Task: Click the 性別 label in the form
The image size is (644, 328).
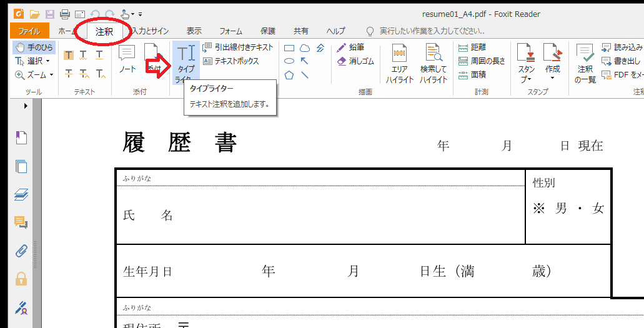Action: [x=544, y=183]
